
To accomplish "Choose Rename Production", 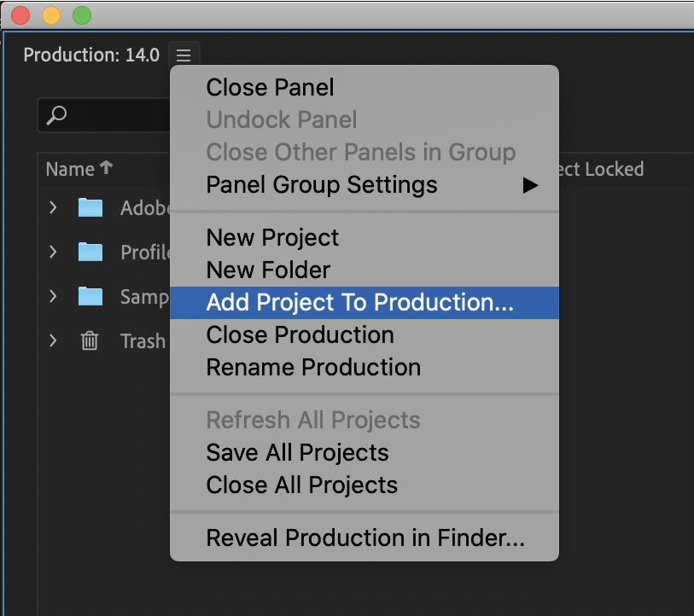I will coord(312,367).
